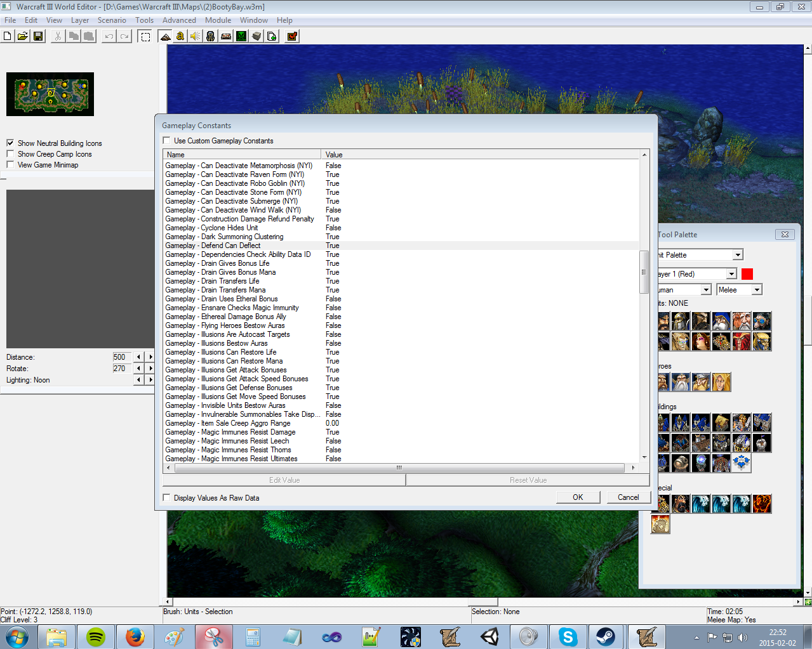The width and height of the screenshot is (812, 649).
Task: Click the Selection Brush toolbar icon
Action: [145, 36]
